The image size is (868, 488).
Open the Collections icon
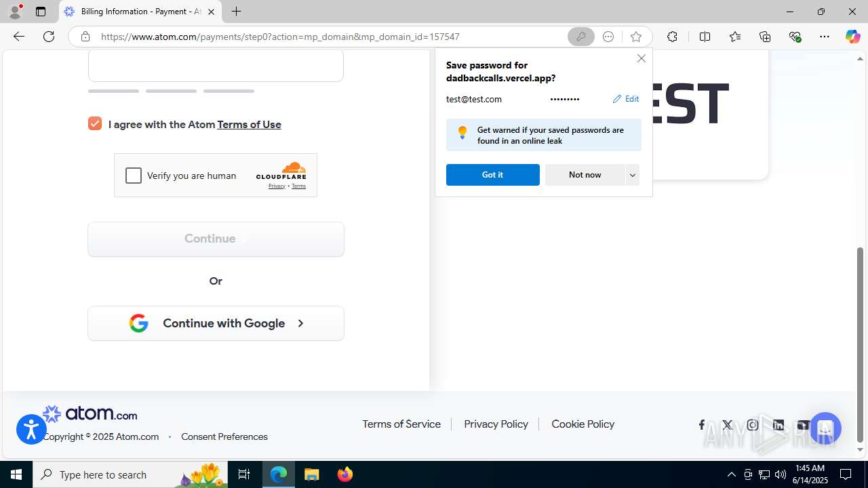tap(765, 37)
